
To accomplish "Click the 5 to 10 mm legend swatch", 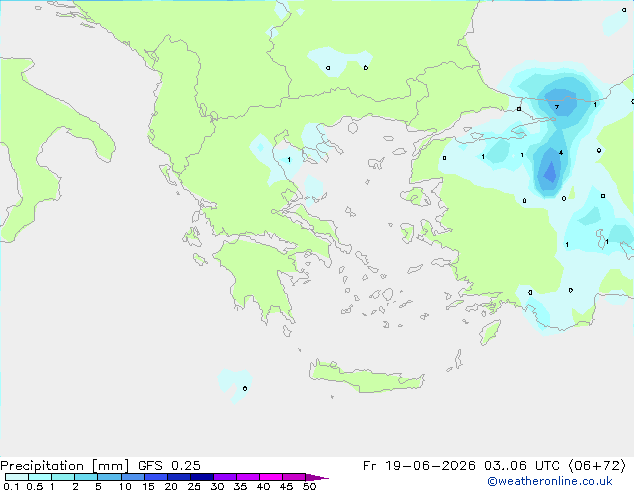I will tap(109, 477).
